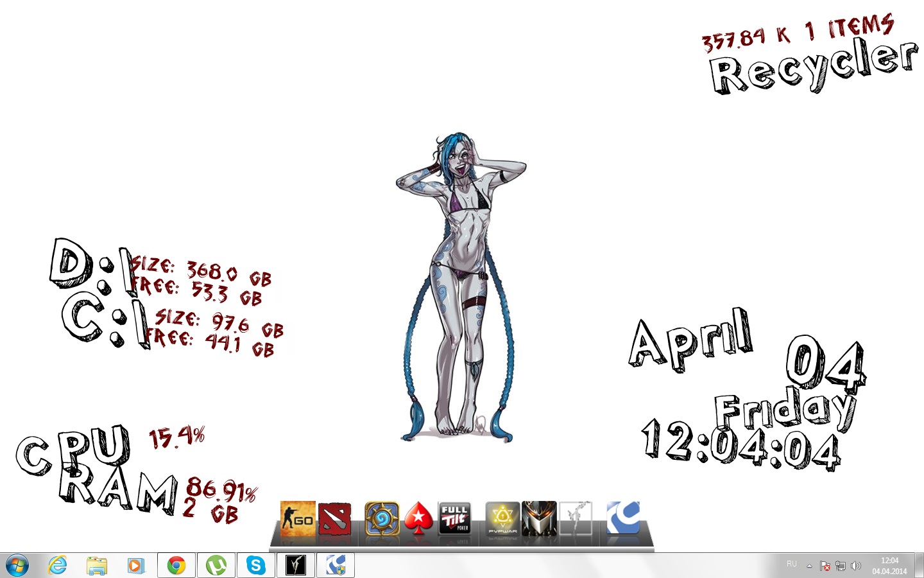Open the volume speaker tray icon
This screenshot has width=924, height=578.
[855, 566]
